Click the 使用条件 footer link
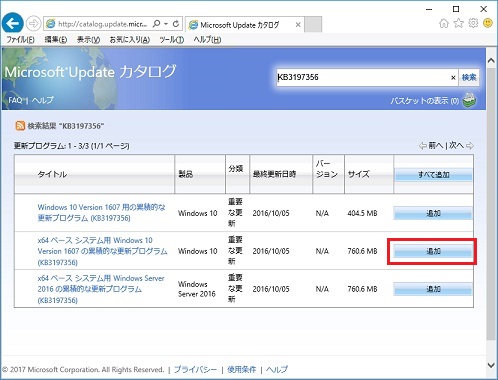Viewport: 498px width, 380px height. point(242,369)
